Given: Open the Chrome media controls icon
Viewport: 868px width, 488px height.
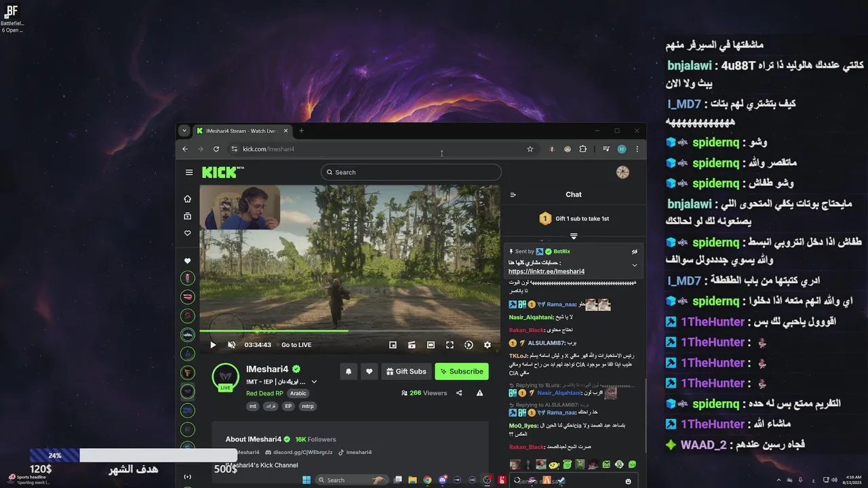Looking at the screenshot, I should pos(606,149).
